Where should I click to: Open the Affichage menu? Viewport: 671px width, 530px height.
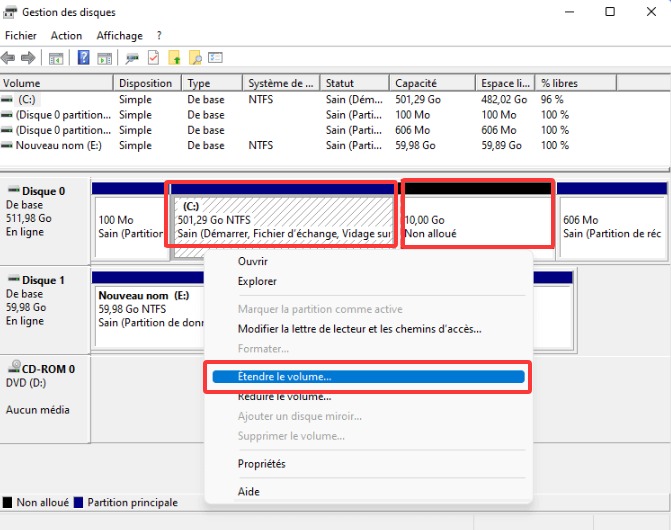[119, 36]
